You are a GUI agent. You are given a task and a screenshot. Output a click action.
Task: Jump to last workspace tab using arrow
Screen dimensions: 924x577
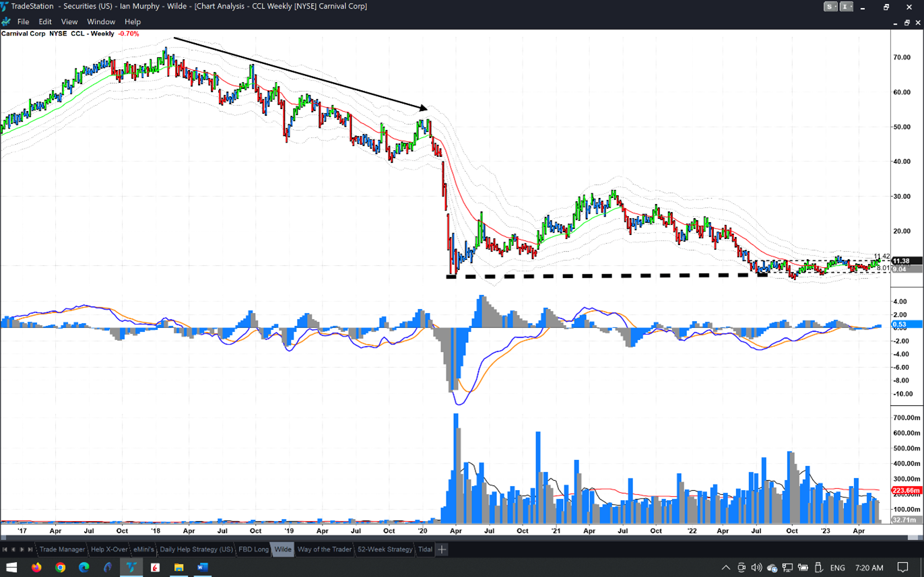pyautogui.click(x=30, y=549)
